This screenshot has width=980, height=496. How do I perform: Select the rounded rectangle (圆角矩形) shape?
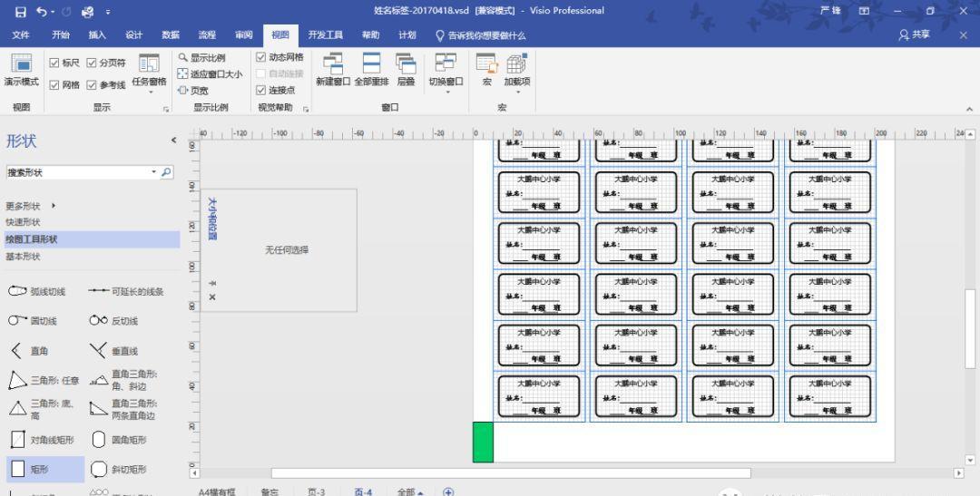click(x=100, y=440)
